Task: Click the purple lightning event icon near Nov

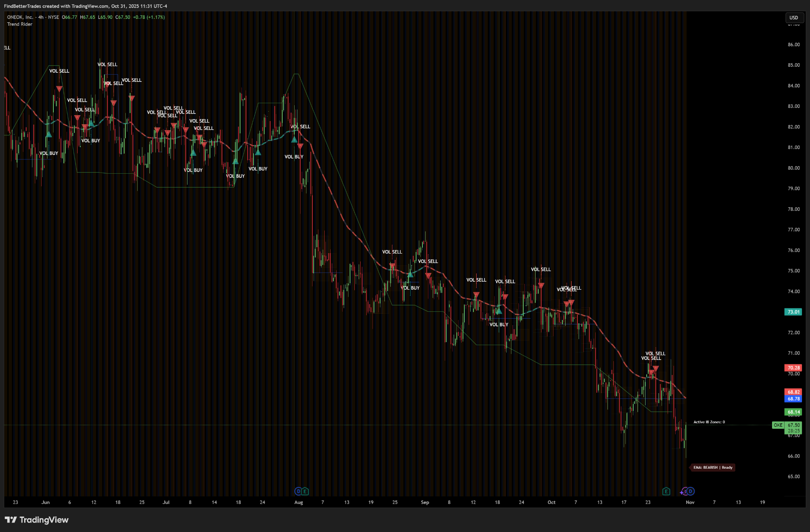Action: coord(684,492)
